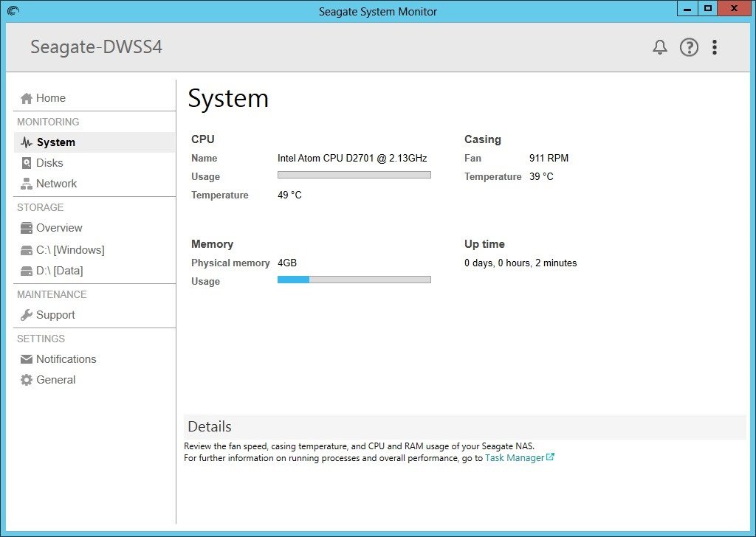This screenshot has height=537, width=756.
Task: Open Notifications settings
Action: 66,359
